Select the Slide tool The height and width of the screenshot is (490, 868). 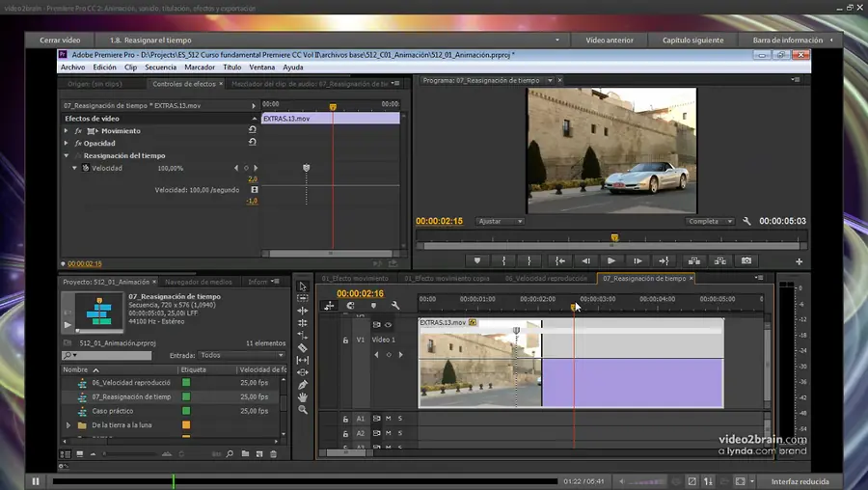point(302,372)
